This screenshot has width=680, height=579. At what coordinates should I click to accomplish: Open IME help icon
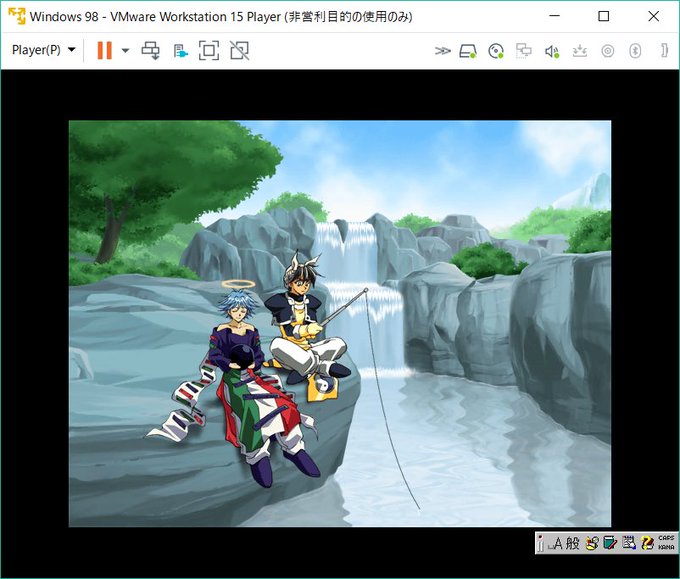pos(647,543)
